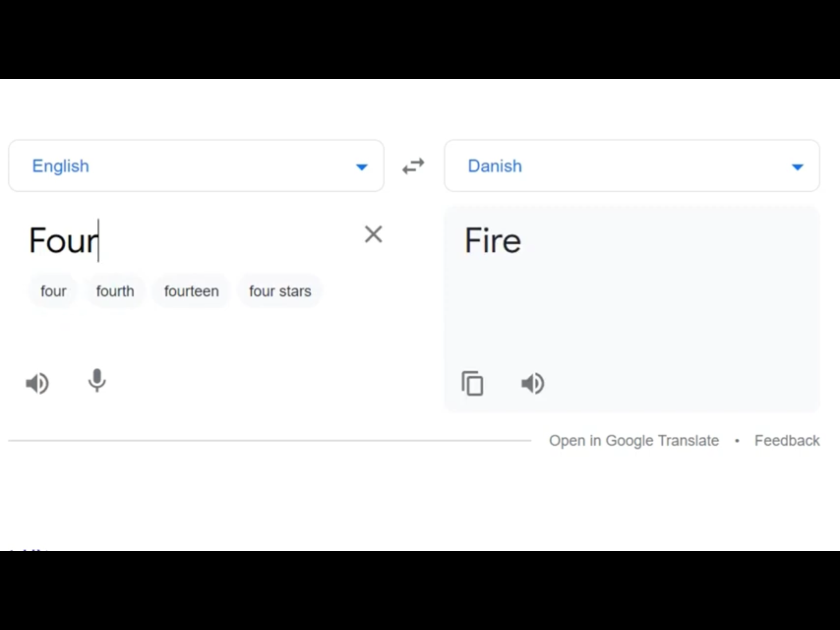Image resolution: width=840 pixels, height=630 pixels.
Task: Select the suggested phrase 'four stars'
Action: 280,291
